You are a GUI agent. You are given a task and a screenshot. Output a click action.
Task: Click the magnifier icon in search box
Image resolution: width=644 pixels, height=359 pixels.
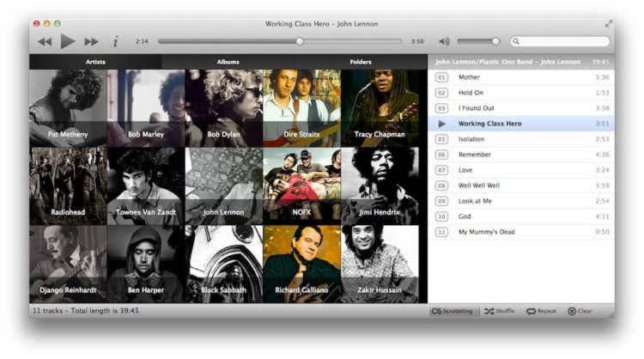pyautogui.click(x=516, y=41)
